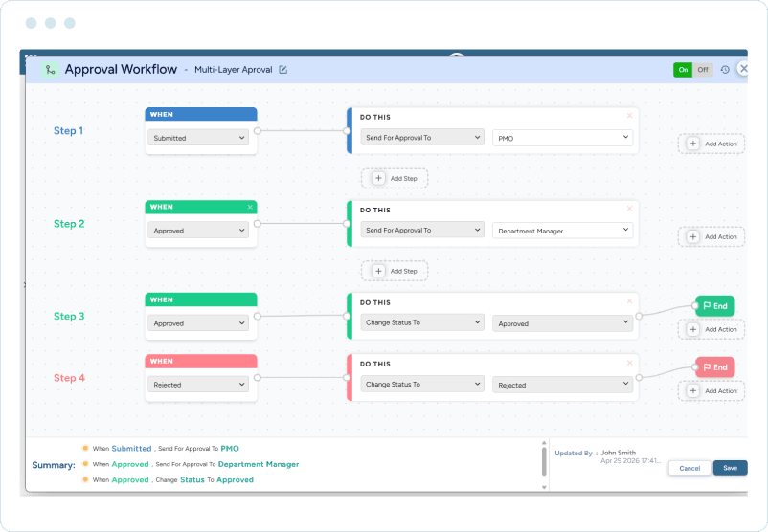Open Step 2 Approved trigger dropdown

click(198, 230)
